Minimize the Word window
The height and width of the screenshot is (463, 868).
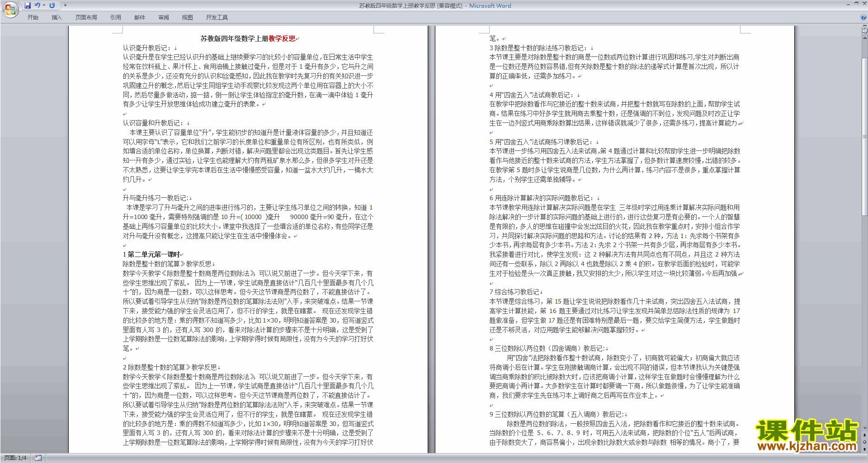coord(848,4)
